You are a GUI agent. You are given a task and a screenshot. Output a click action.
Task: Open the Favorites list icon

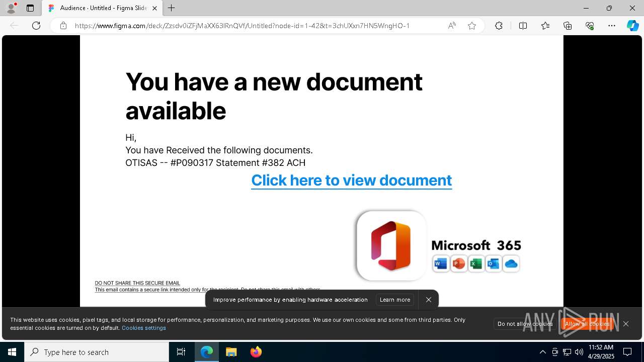(545, 26)
